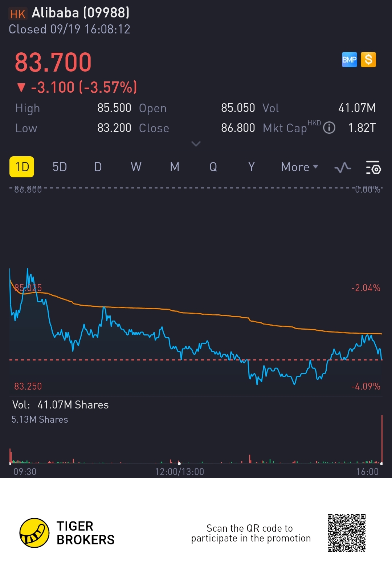Open chart settings list icon
This screenshot has height=588, width=392.
[373, 168]
